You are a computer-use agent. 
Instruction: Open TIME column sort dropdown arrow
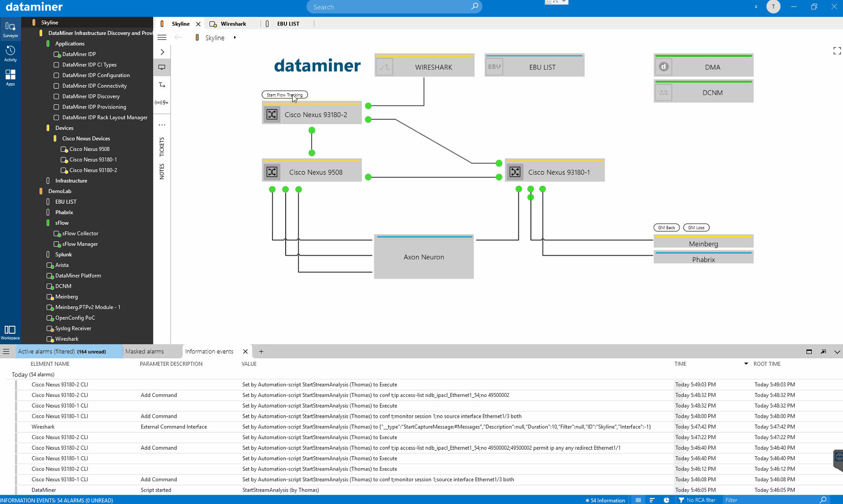[746, 364]
